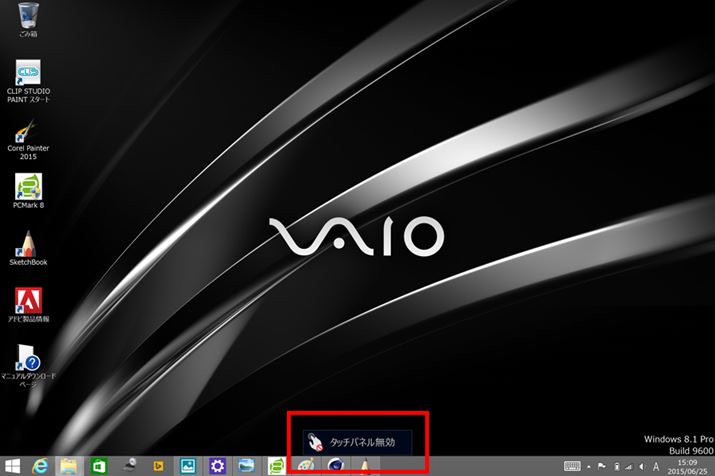Check battery status tray icon
This screenshot has height=476, width=715.
click(617, 466)
